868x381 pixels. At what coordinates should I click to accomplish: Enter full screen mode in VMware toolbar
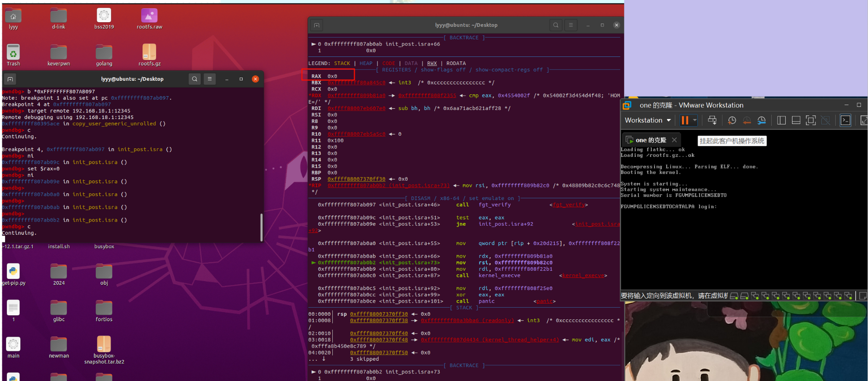click(811, 120)
